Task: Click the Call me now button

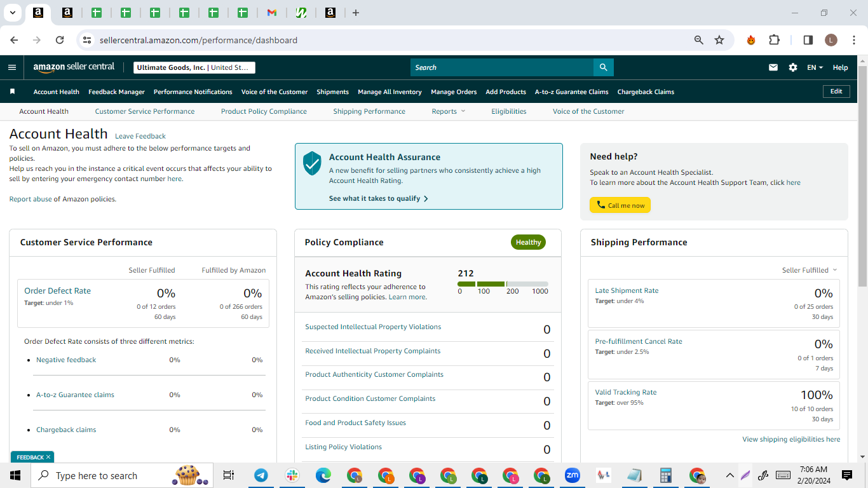Action: click(620, 205)
